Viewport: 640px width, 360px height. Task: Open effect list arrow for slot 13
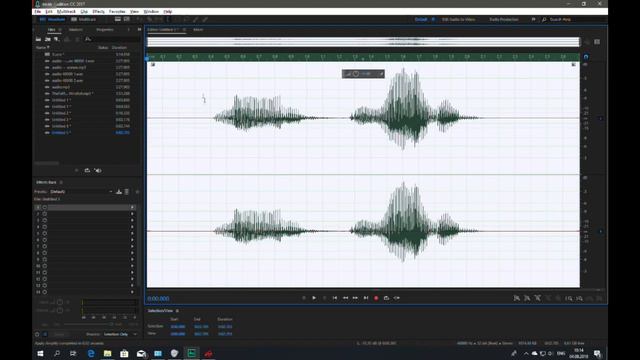(x=132, y=286)
